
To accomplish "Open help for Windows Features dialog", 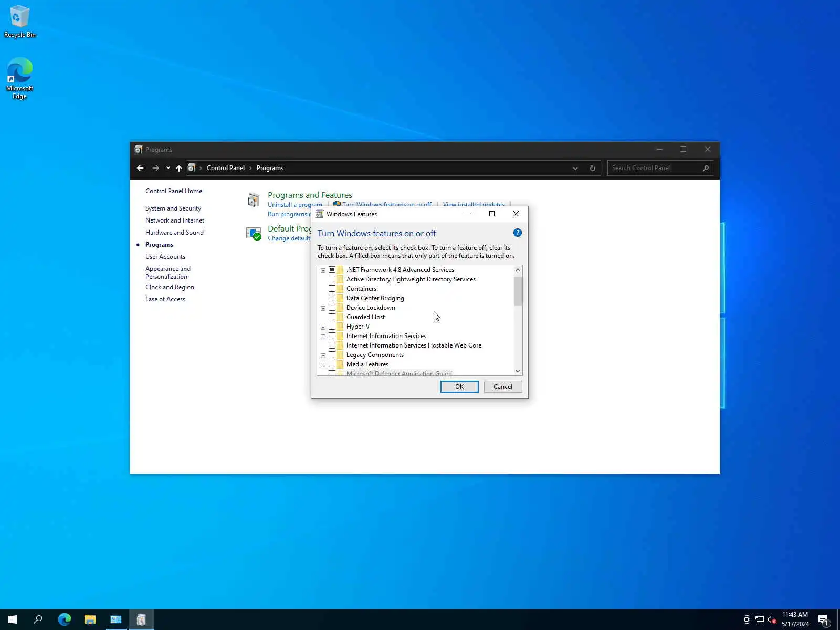I will click(x=518, y=233).
